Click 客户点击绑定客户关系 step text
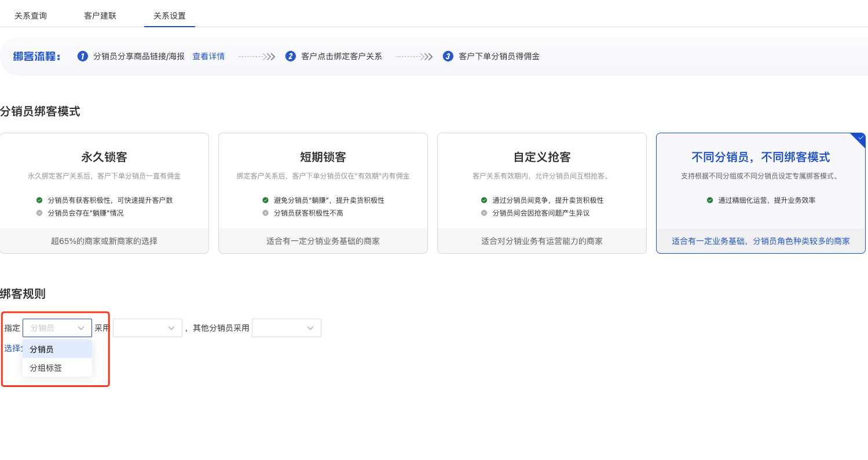Image resolution: width=868 pixels, height=460 pixels. click(342, 56)
